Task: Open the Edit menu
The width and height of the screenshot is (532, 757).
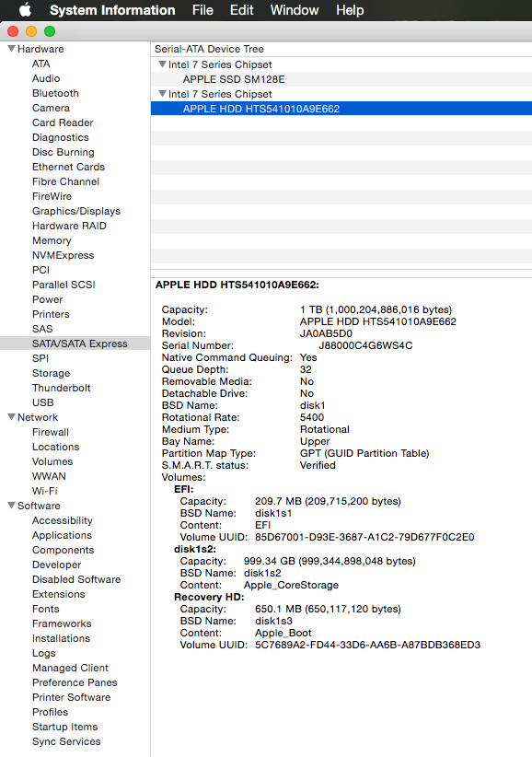Action: coord(242,9)
